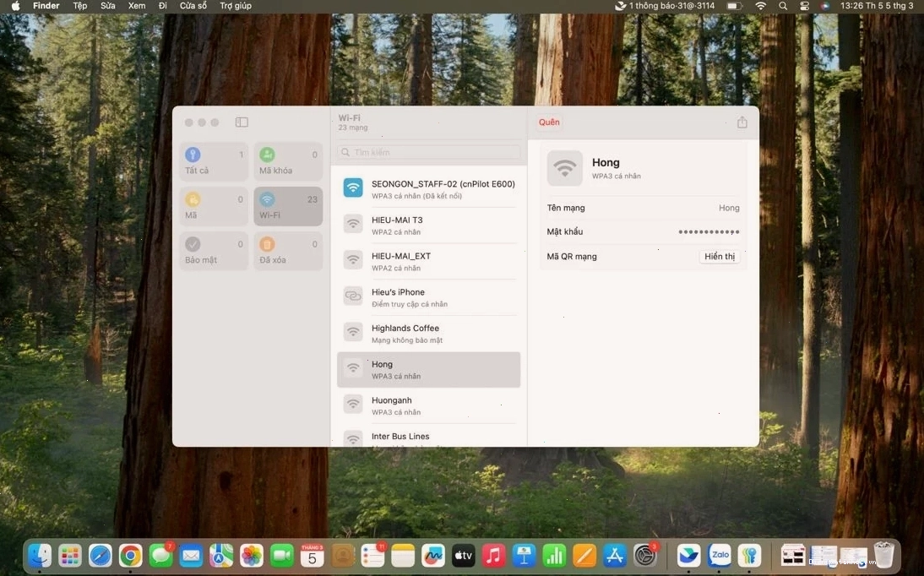The width and height of the screenshot is (924, 576).
Task: Select the Huonganh network row
Action: 428,405
